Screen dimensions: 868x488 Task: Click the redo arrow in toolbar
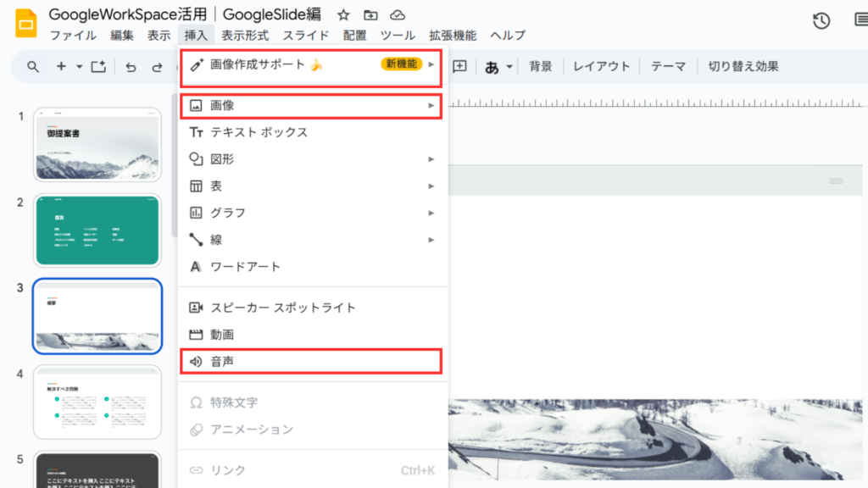point(157,67)
